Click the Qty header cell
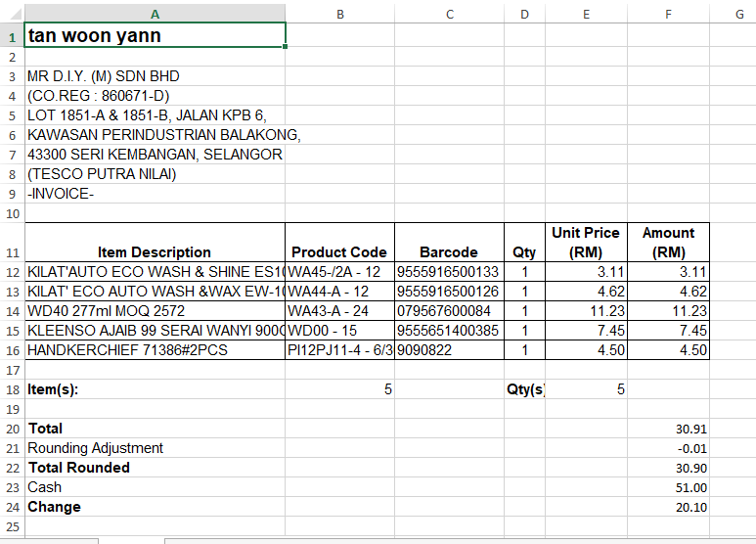This screenshot has height=544, width=756. pyautogui.click(x=524, y=243)
